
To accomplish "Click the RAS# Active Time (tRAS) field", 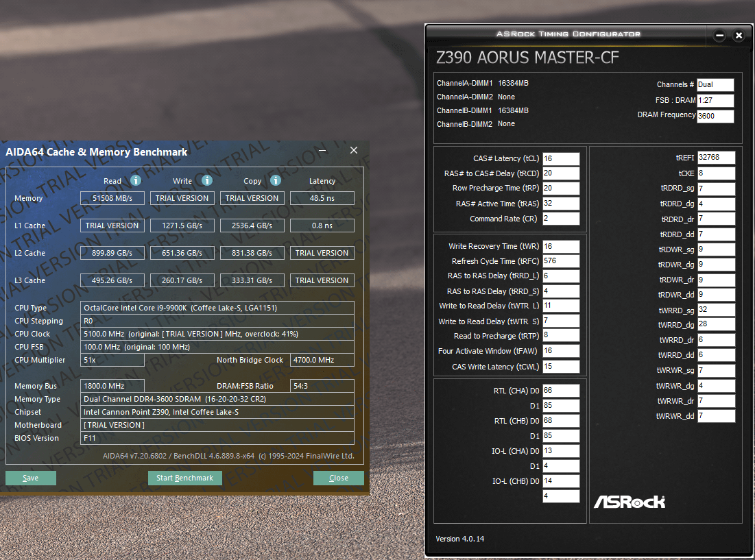I will [x=561, y=204].
